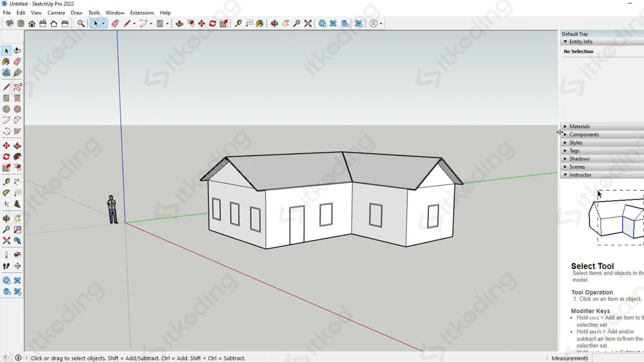Select the Iso view icon in top toolbar
Image resolution: width=644 pixels, height=362 pixels.
[10, 23]
